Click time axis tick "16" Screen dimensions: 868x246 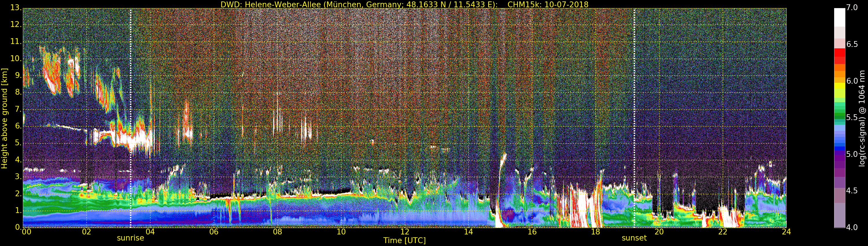[532, 232]
